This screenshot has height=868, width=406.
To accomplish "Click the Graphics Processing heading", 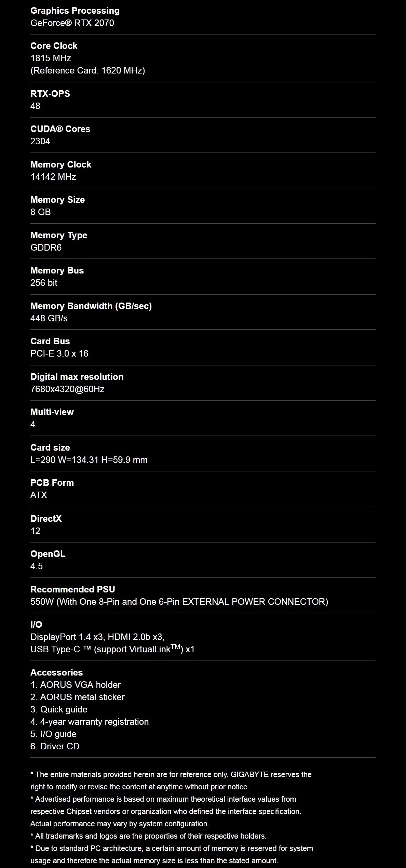I will click(x=75, y=11).
